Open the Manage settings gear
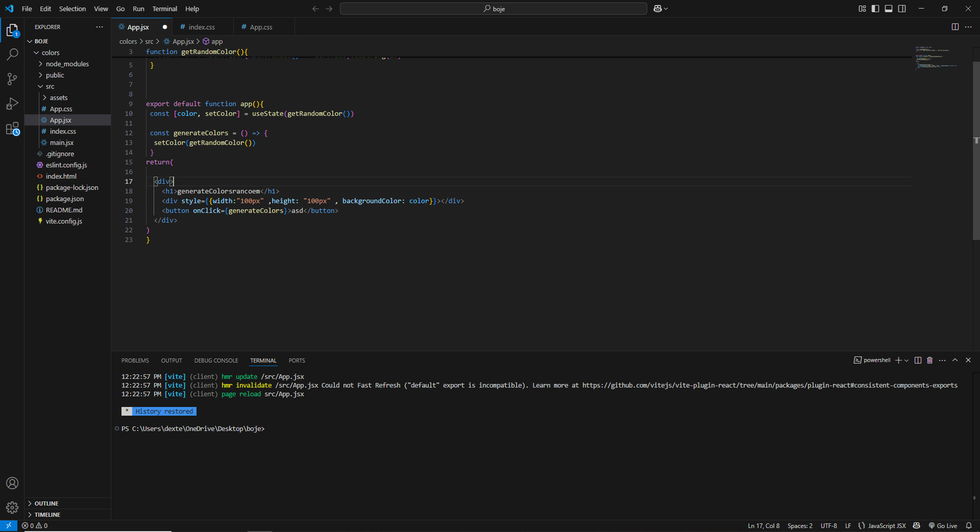Viewport: 980px width, 532px height. (12, 507)
